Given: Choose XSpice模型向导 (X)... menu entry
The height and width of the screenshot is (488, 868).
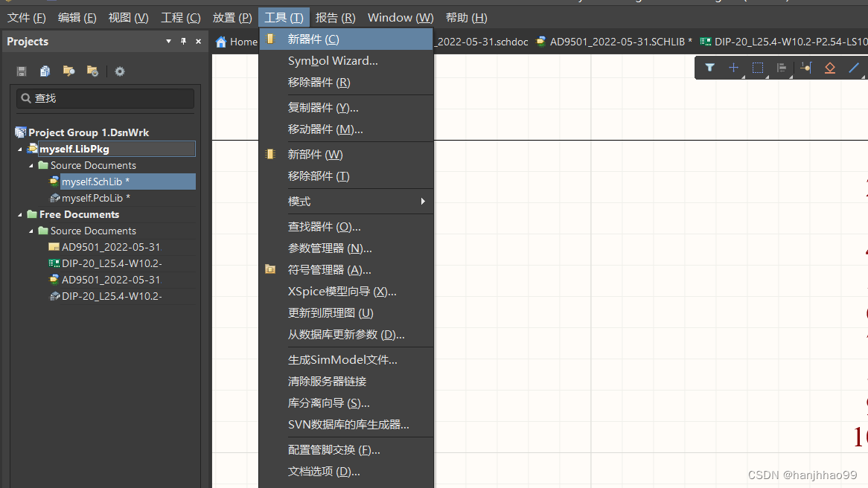Looking at the screenshot, I should [x=346, y=291].
